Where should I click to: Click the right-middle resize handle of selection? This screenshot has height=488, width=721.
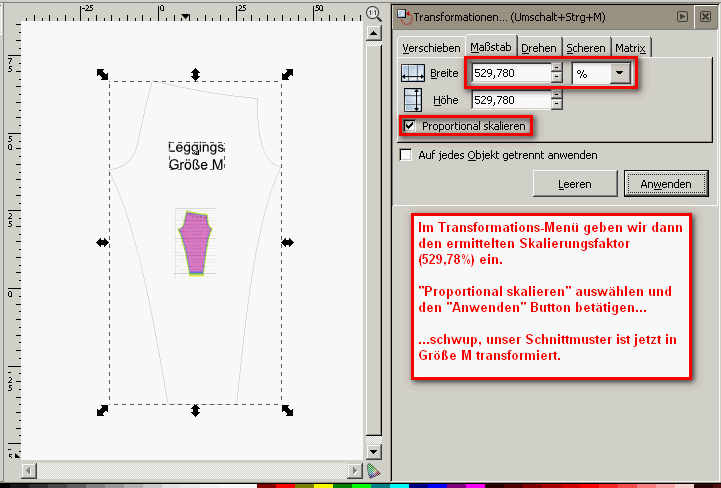(x=288, y=242)
